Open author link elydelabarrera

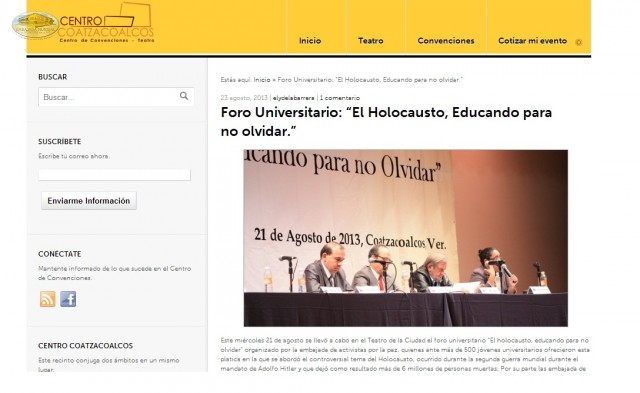[293, 98]
